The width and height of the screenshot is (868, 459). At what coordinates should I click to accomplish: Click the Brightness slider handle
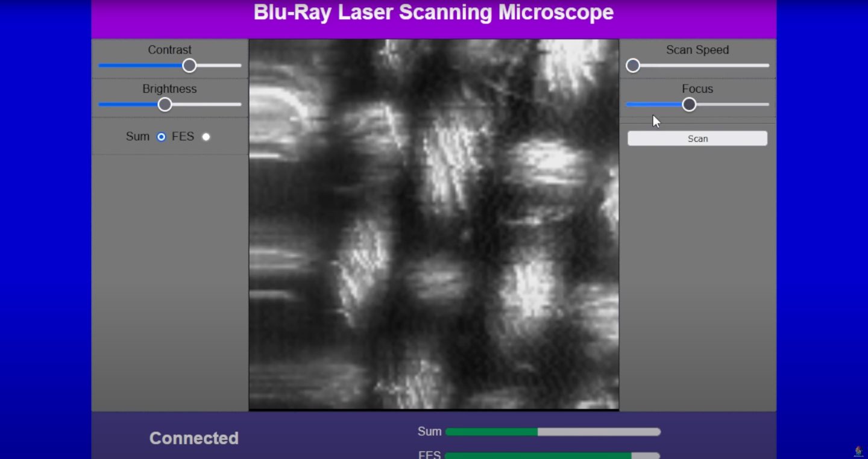(x=164, y=104)
